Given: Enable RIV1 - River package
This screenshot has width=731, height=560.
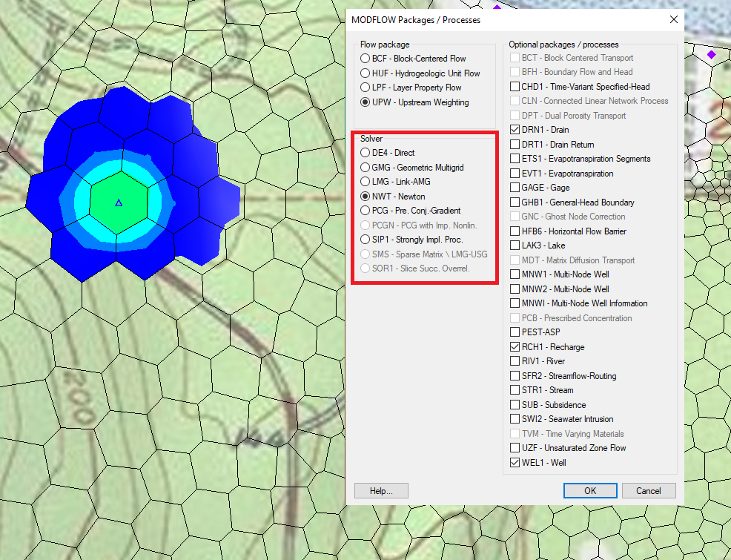Looking at the screenshot, I should point(515,361).
